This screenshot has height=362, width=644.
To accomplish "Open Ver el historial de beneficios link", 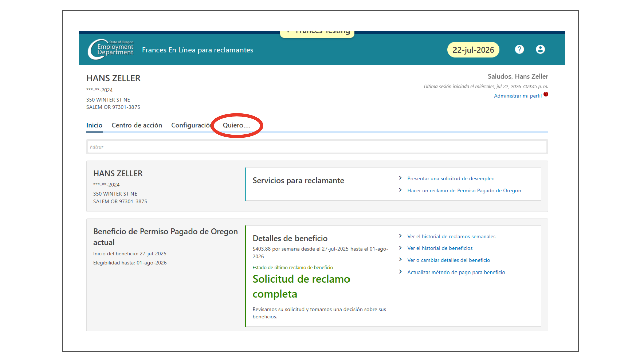I will coord(440,248).
